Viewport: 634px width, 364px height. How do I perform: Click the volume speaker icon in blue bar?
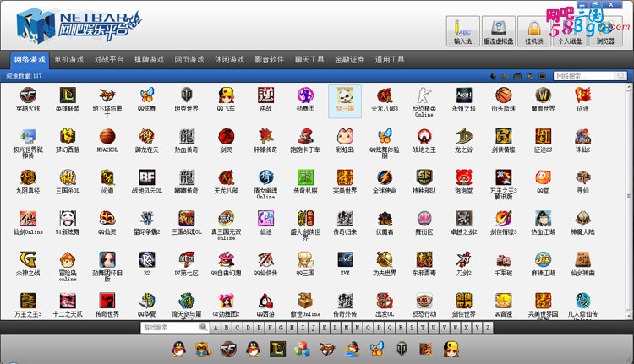(504, 76)
